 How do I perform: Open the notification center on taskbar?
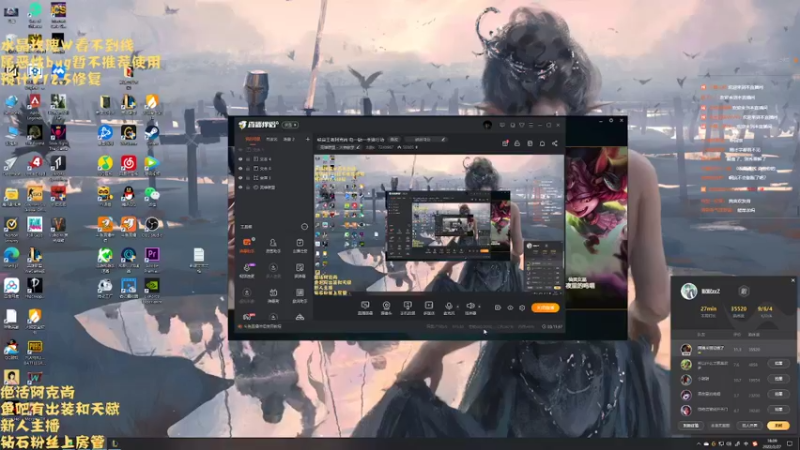[789, 444]
